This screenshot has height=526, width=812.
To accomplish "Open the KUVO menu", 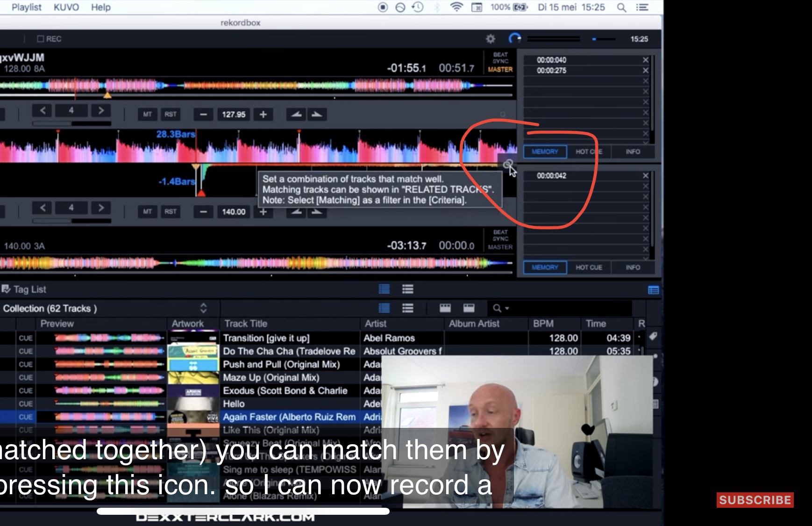I will (x=66, y=7).
